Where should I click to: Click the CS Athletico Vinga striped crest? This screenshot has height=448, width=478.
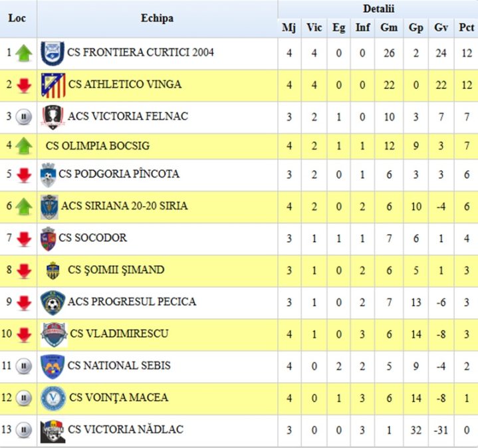coord(53,86)
